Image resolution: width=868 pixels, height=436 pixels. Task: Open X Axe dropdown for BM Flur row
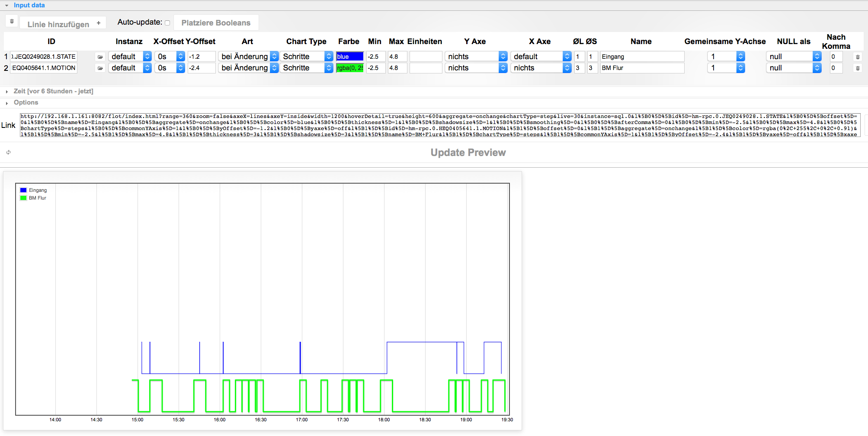pyautogui.click(x=541, y=68)
